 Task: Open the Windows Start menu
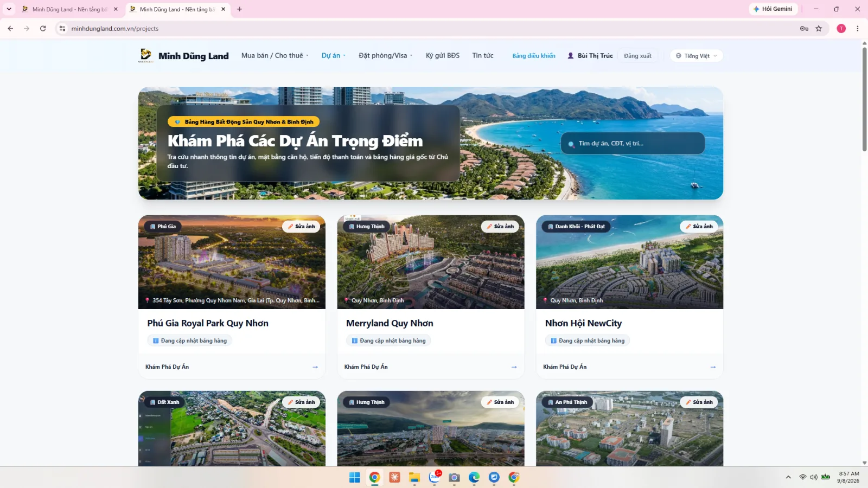click(x=355, y=477)
